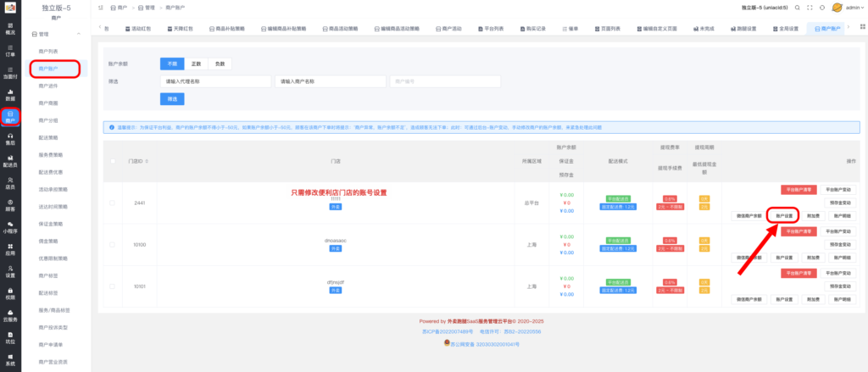Open the 数据 data sidebar icon
This screenshot has width=868, height=372.
pos(10,94)
